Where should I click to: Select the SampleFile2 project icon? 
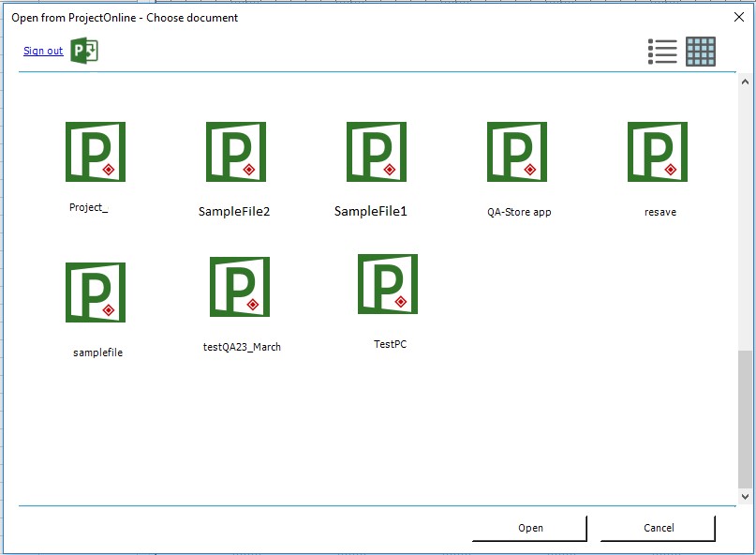pos(236,152)
